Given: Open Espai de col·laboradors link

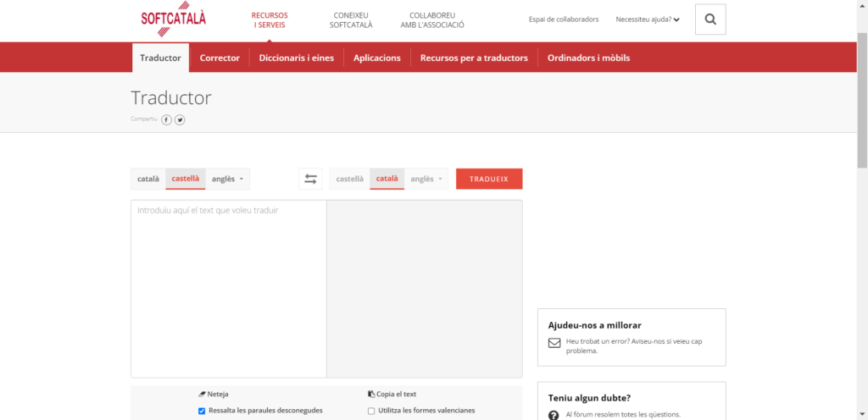Looking at the screenshot, I should pos(563,19).
